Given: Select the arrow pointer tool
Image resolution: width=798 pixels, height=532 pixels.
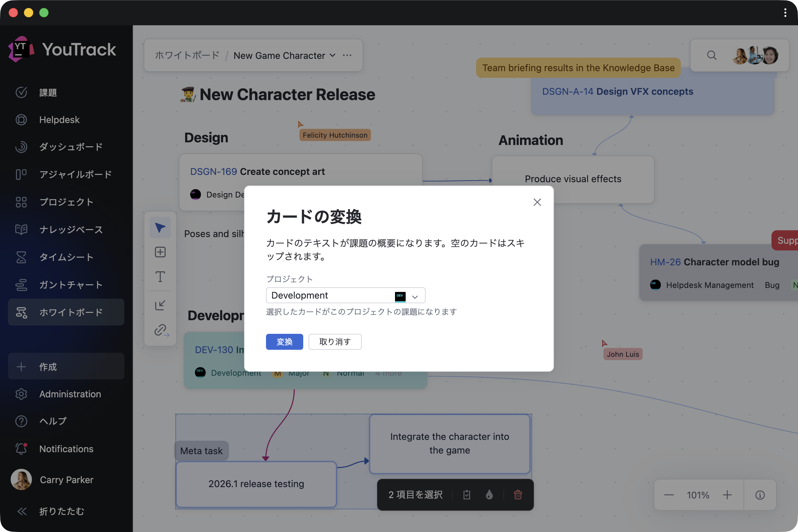Looking at the screenshot, I should click(160, 228).
